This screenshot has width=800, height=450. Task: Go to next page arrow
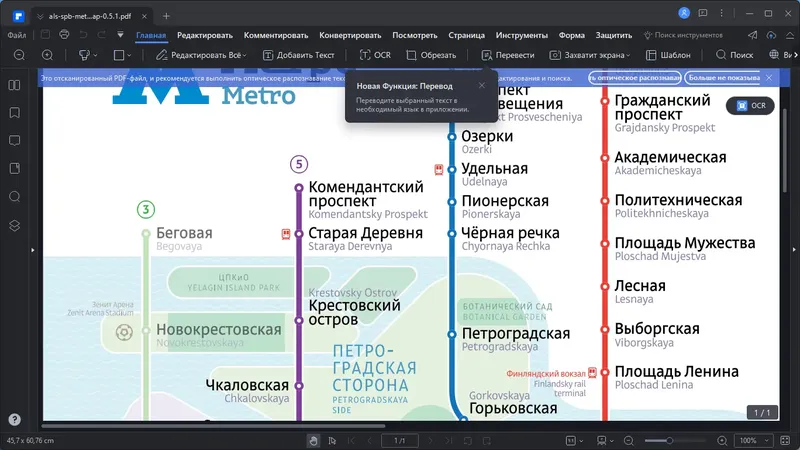430,440
